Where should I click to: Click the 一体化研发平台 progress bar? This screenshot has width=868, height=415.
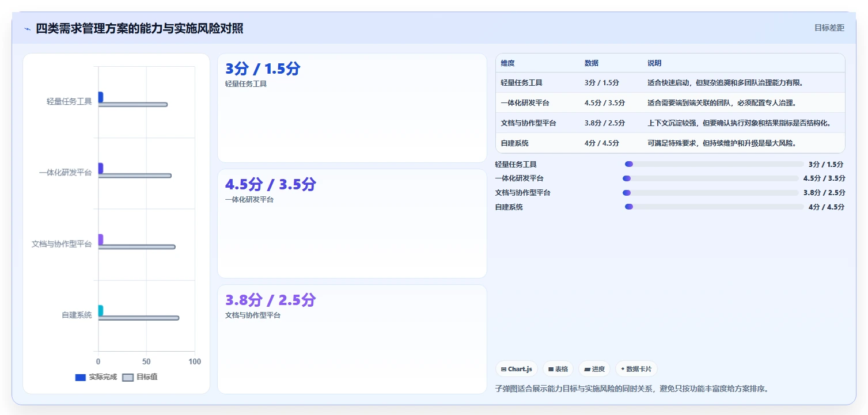[x=710, y=178]
